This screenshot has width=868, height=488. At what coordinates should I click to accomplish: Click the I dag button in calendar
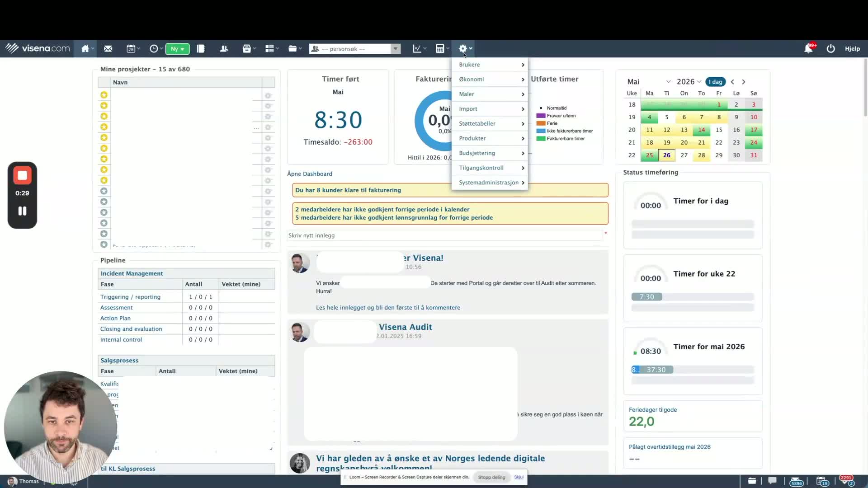click(x=715, y=82)
